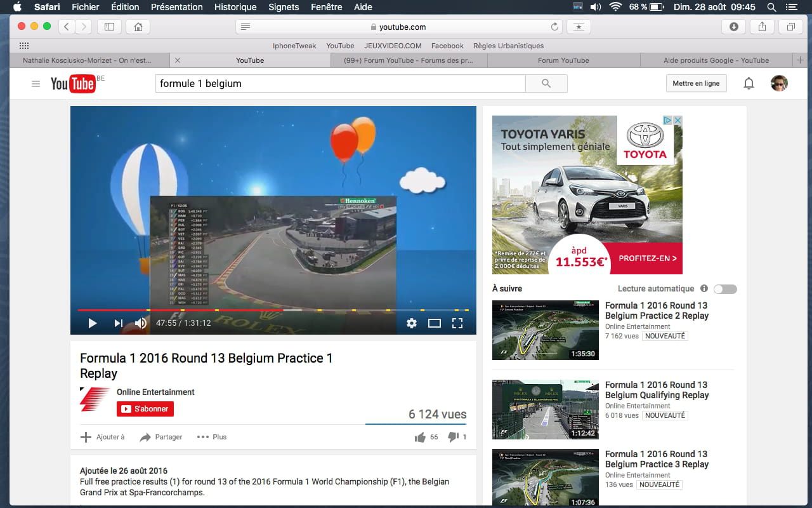Focus the YouTube search field

pyautogui.click(x=341, y=84)
